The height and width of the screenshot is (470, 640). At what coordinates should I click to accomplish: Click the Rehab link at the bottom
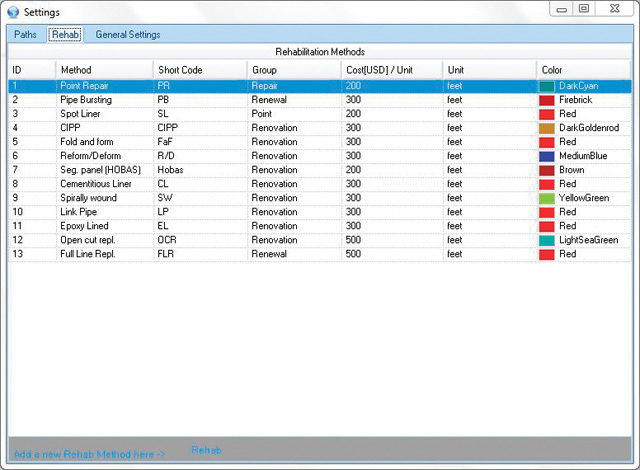(206, 450)
